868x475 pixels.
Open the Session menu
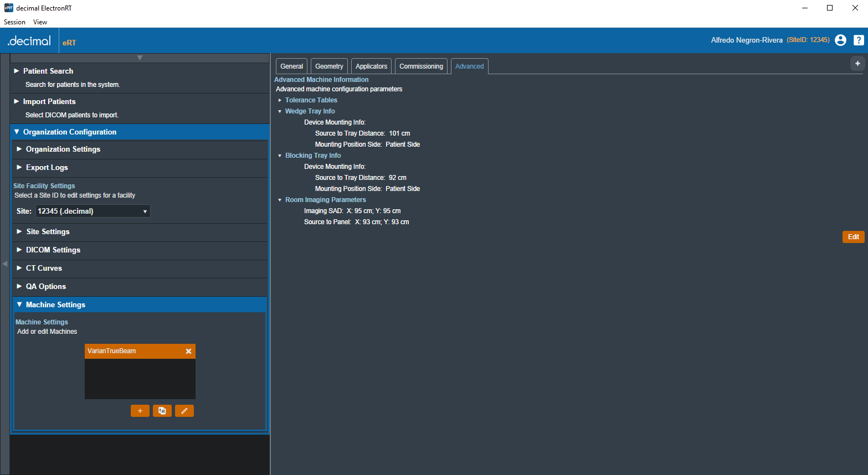coord(14,22)
